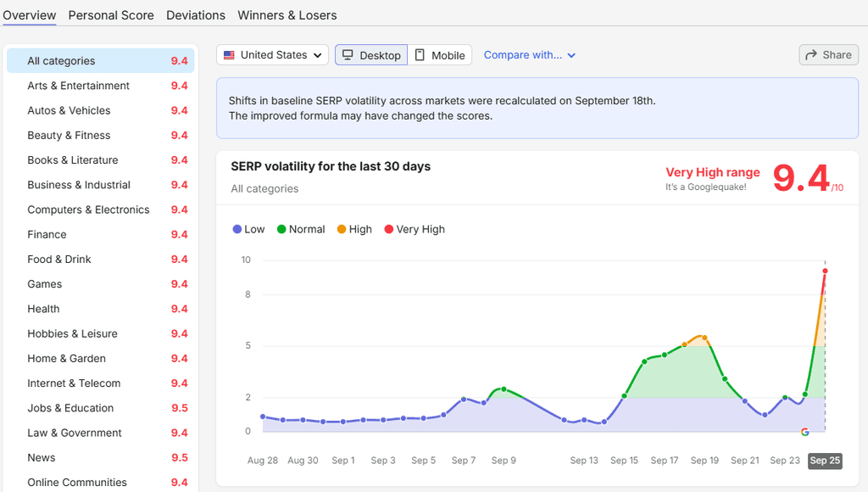
Task: Toggle the High legend series
Action: point(354,229)
